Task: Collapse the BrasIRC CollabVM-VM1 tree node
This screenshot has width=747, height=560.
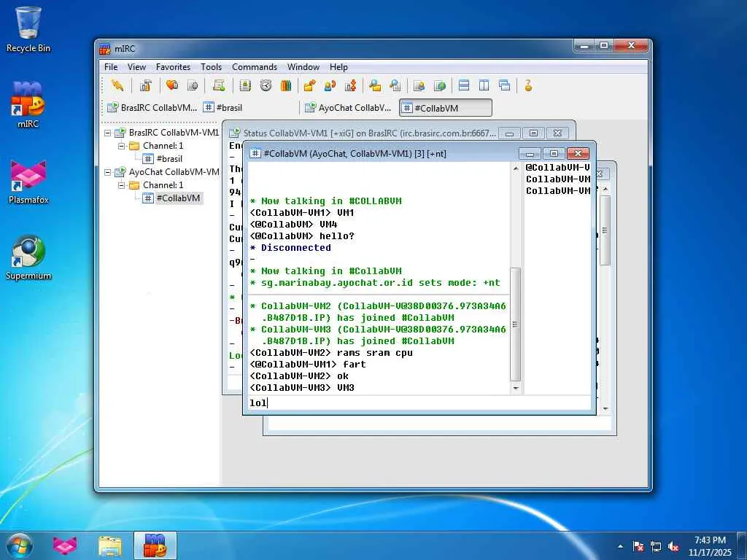Action: pos(108,133)
